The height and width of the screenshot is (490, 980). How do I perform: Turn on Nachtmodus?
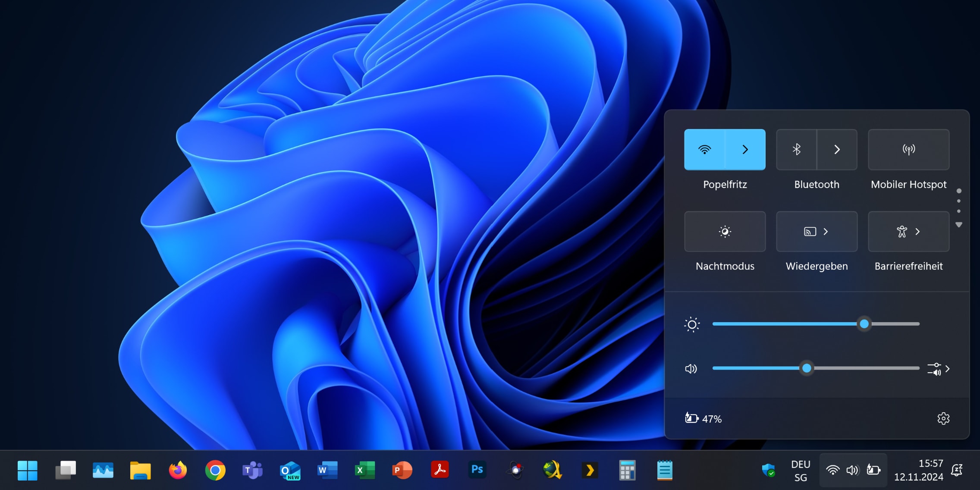point(725,232)
